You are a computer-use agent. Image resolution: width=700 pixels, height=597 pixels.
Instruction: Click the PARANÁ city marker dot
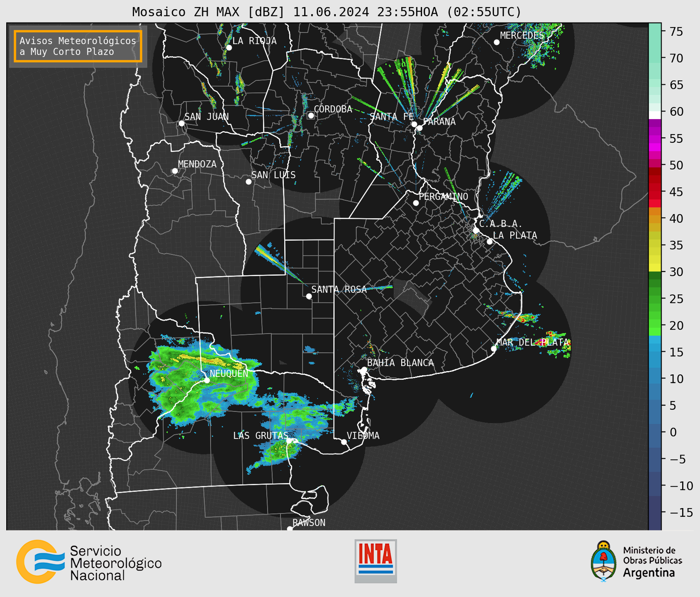pos(420,128)
